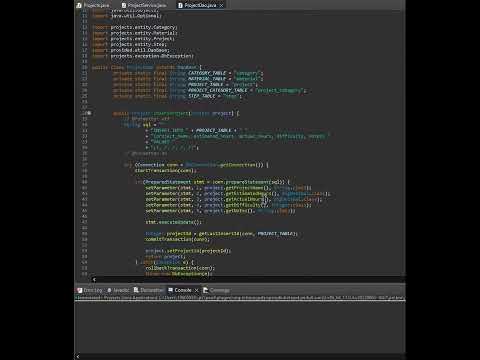The height and width of the screenshot is (360, 480).
Task: Click the Declaration tab icon
Action: tap(136, 290)
